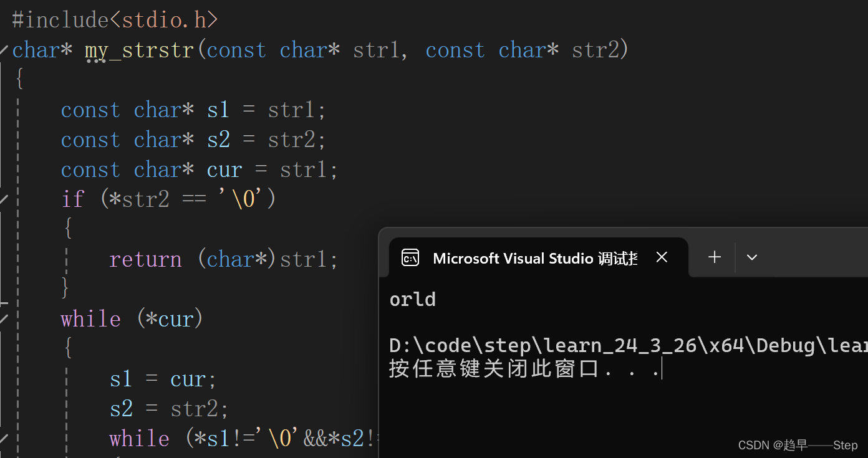Select the Microsoft Visual Studio debug console tab
The height and width of the screenshot is (458, 868).
point(539,257)
